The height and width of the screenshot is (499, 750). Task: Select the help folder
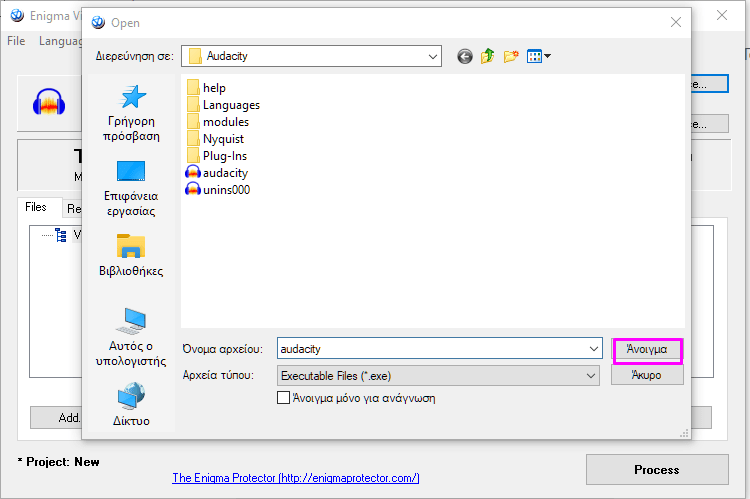click(206, 88)
